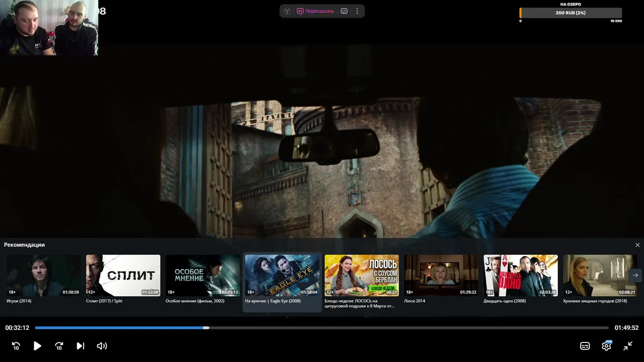Exit fullscreen mode
This screenshot has height=362, width=644.
628,346
